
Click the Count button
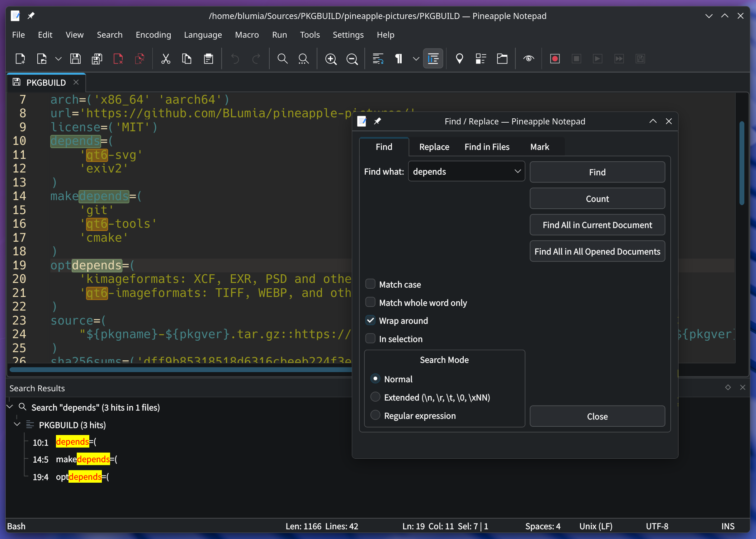(x=597, y=199)
